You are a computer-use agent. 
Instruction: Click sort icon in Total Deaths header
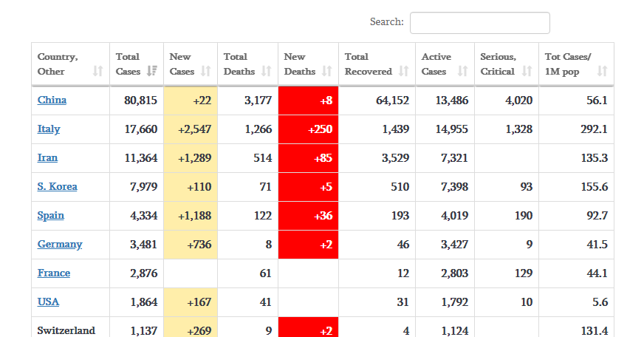pos(267,72)
